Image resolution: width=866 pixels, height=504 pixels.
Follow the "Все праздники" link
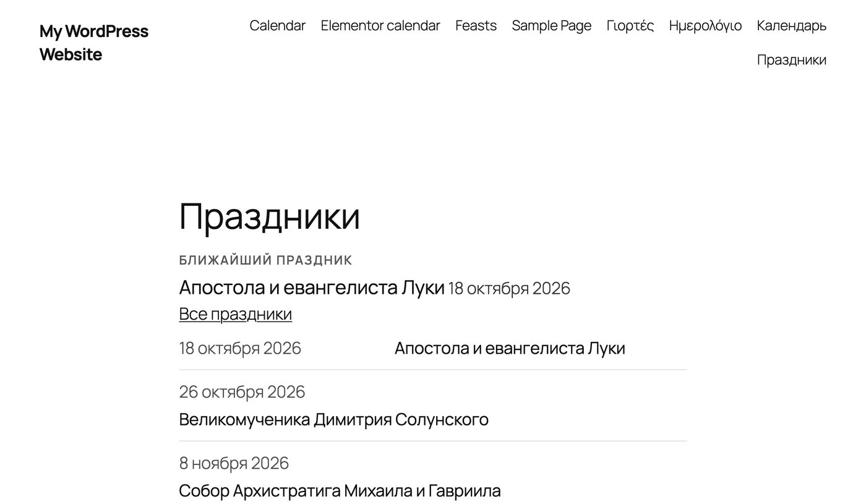235,314
